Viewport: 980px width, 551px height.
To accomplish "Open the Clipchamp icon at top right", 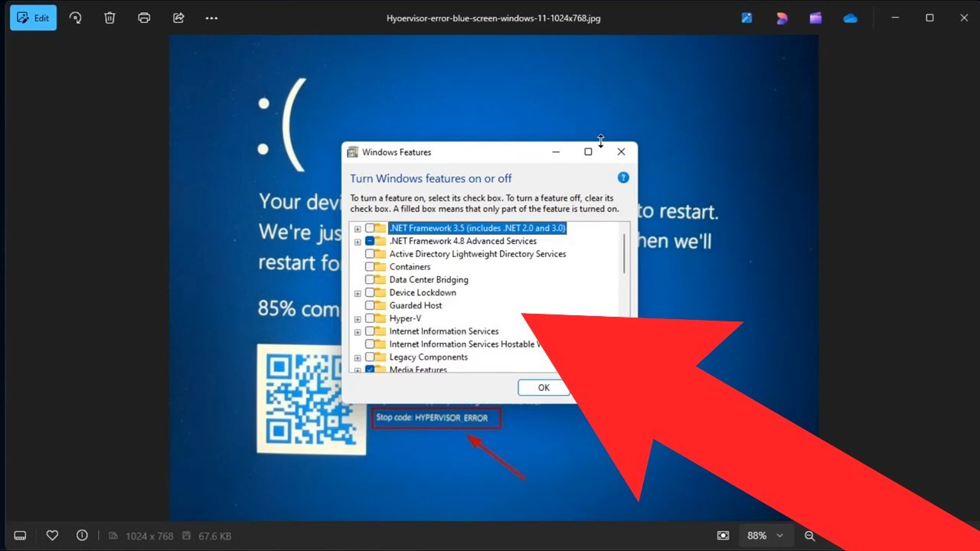I will tap(815, 18).
